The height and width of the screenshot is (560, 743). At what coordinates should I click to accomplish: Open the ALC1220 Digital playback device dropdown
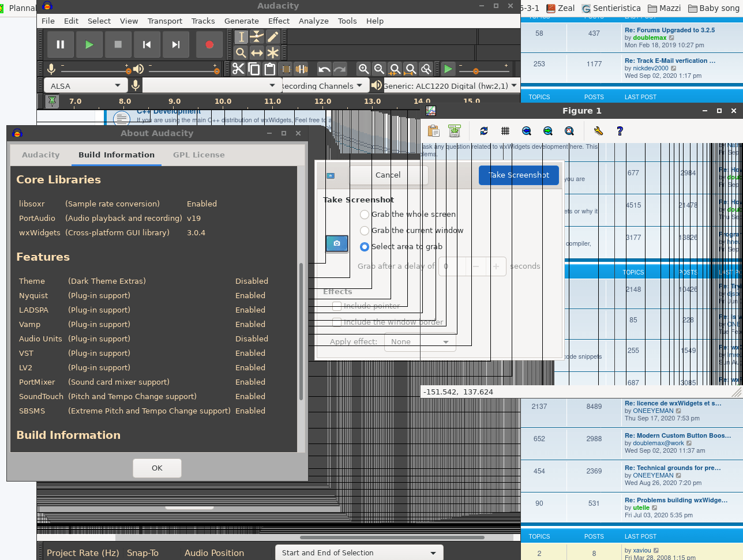(x=451, y=86)
